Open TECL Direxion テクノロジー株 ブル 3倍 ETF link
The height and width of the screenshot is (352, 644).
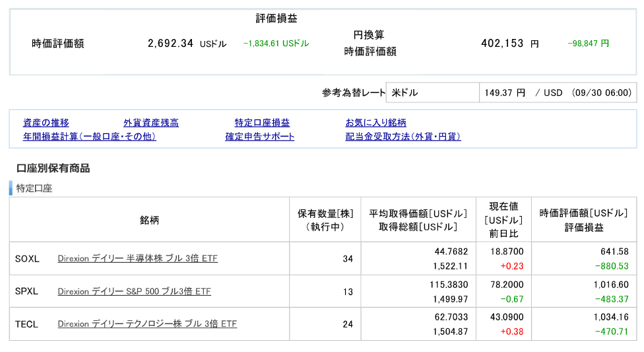click(x=147, y=324)
